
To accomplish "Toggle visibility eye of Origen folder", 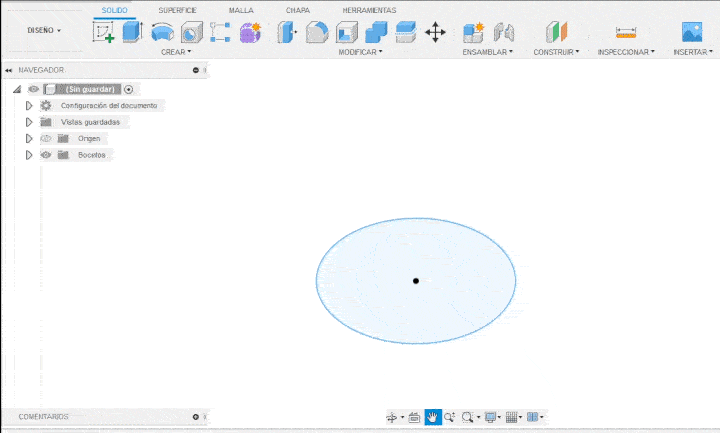I will tap(46, 138).
